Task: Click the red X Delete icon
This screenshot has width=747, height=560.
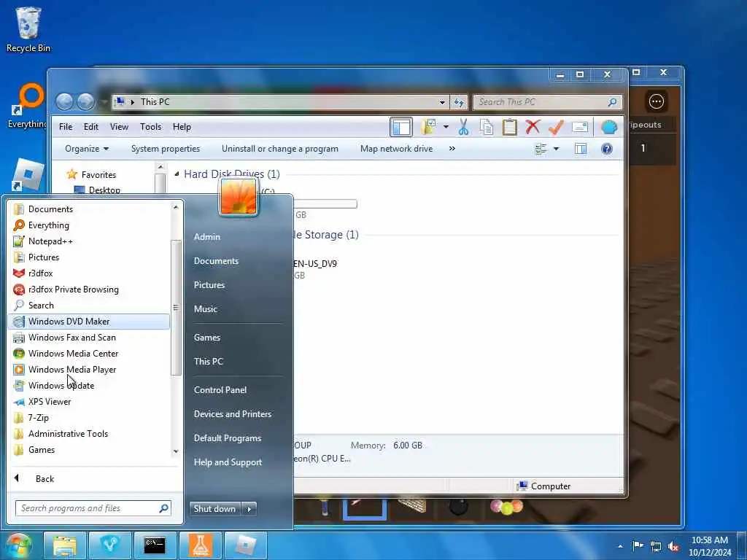Action: 533,127
